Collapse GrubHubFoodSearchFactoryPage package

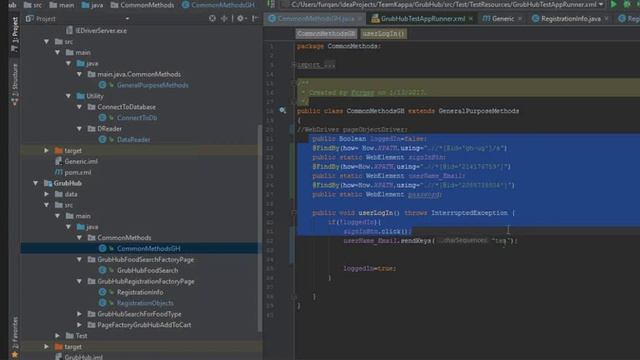[x=79, y=260]
